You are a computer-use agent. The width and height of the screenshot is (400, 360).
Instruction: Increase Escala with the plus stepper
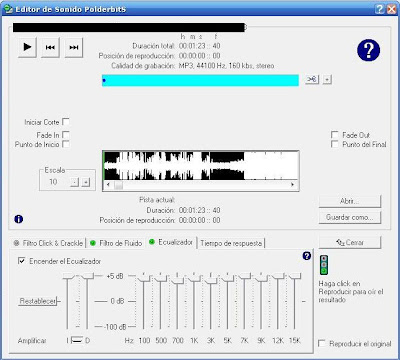86,182
